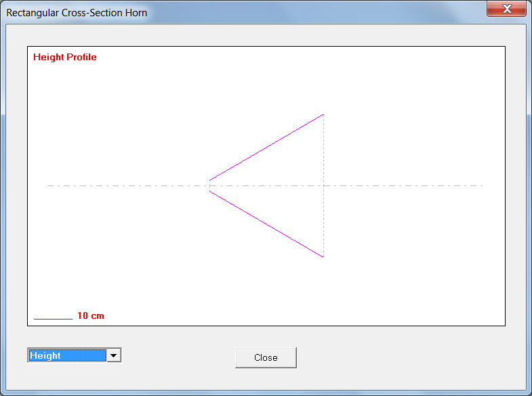Close the Rectangular Cross-Section Horn window
Screen dimensions: 532x396
pyautogui.click(x=506, y=9)
